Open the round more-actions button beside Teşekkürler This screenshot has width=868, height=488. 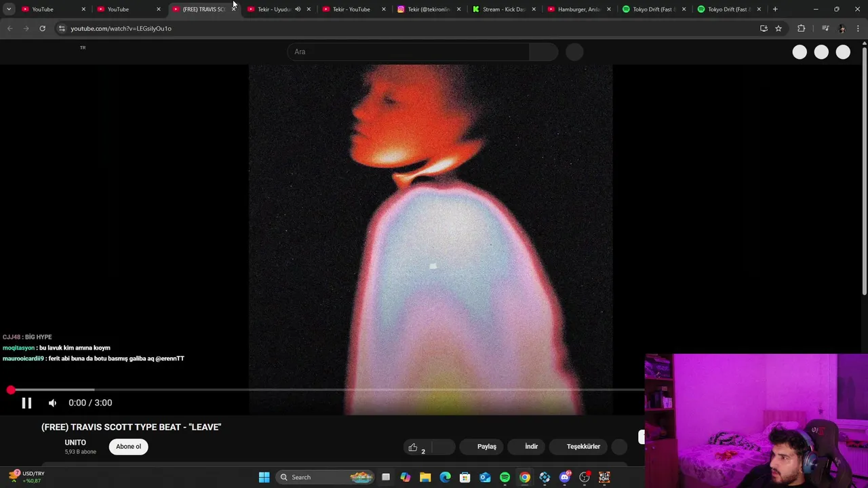619,447
